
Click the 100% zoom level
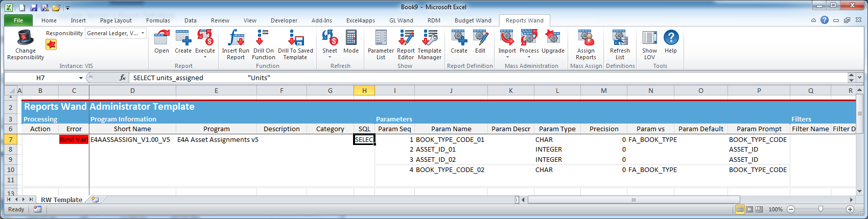point(776,209)
